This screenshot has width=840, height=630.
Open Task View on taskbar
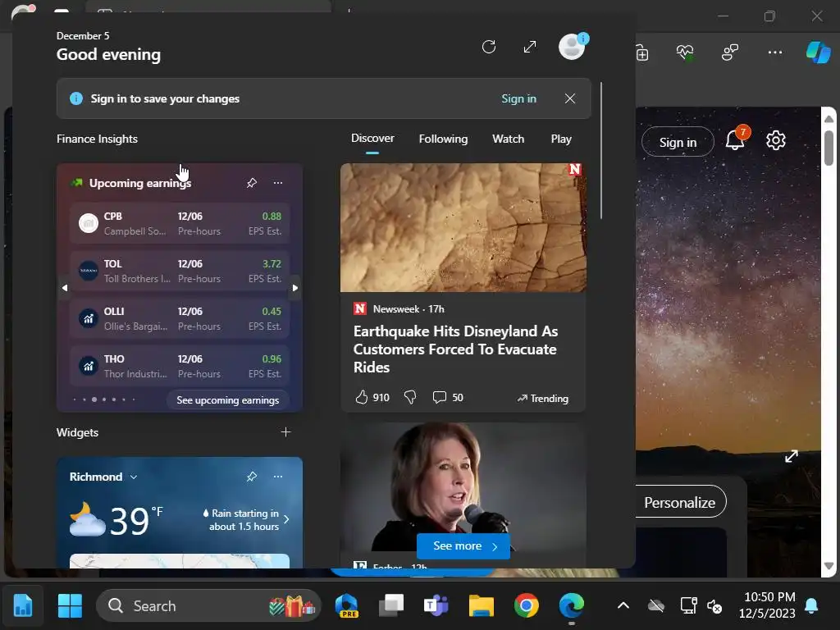[391, 606]
